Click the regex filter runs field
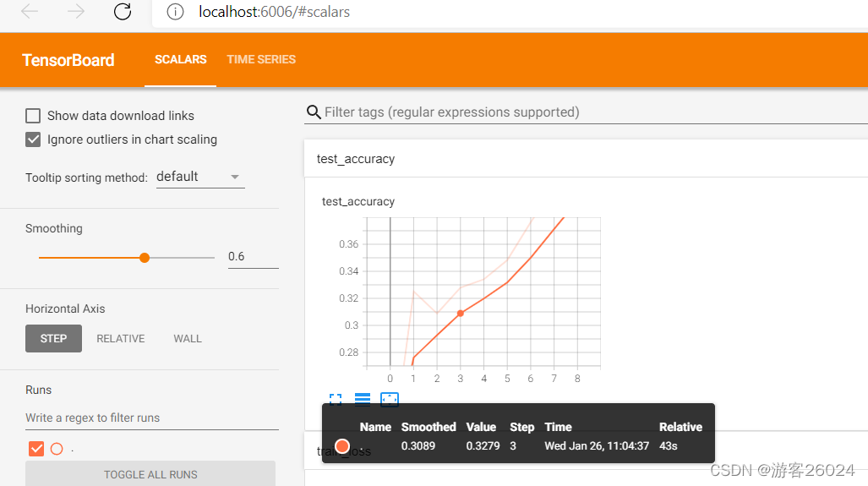 (x=151, y=418)
